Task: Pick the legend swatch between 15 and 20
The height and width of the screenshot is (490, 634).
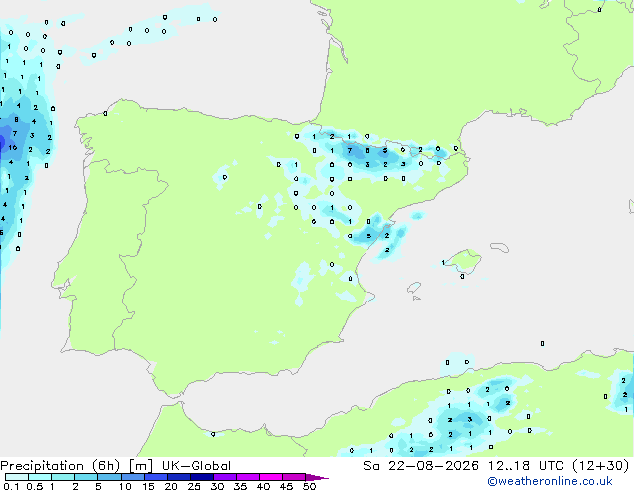Action: point(156,477)
